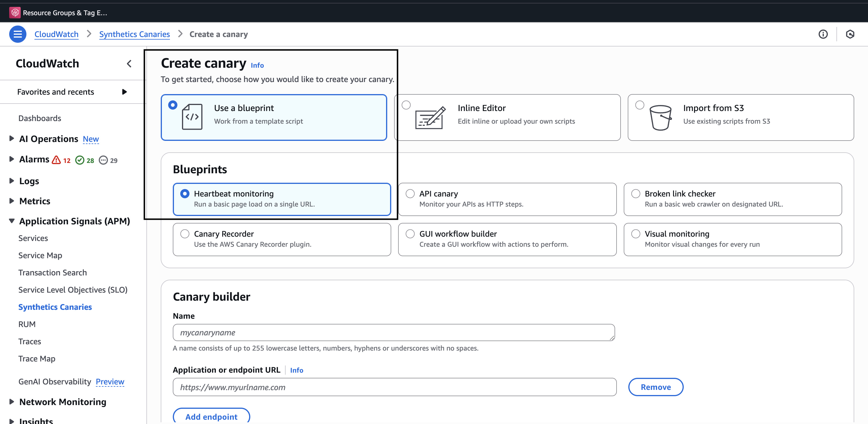The height and width of the screenshot is (424, 868).
Task: Go to CloudWatch breadcrumb link
Action: [x=56, y=34]
